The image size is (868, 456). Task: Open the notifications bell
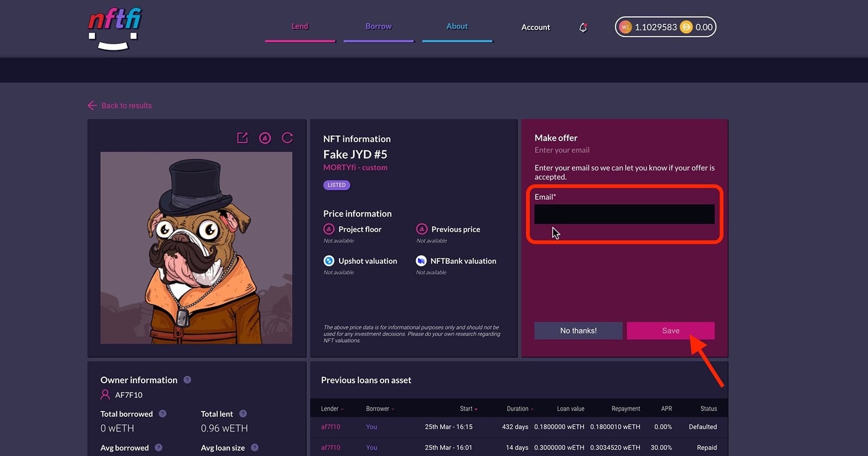pyautogui.click(x=583, y=27)
